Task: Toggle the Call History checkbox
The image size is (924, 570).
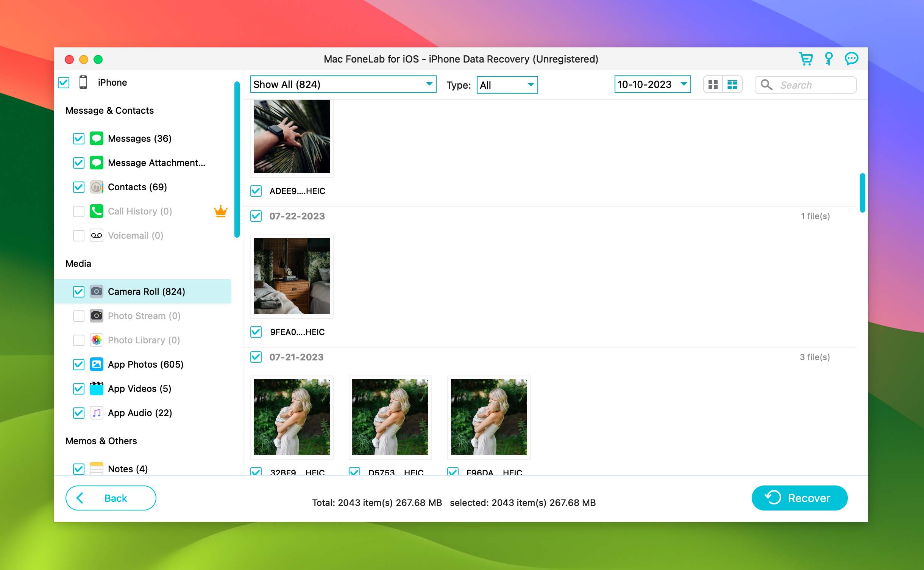Action: pyautogui.click(x=78, y=211)
